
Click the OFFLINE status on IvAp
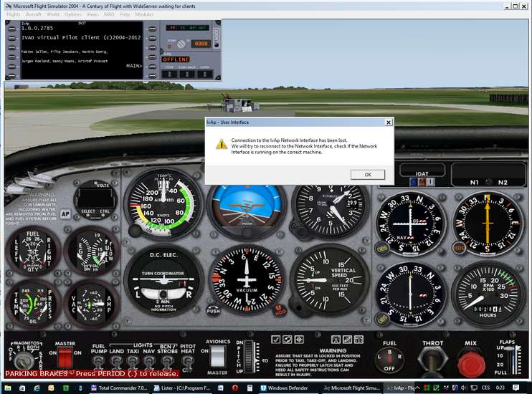click(176, 59)
